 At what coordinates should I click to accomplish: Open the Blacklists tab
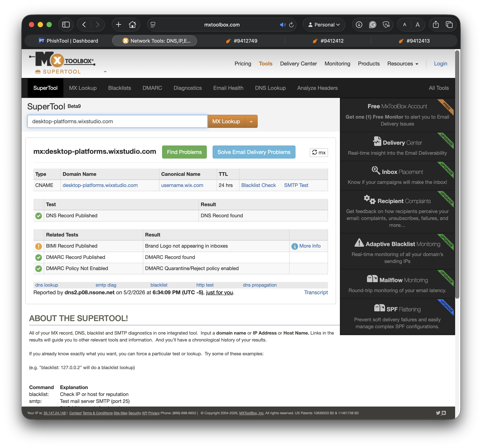tap(119, 88)
